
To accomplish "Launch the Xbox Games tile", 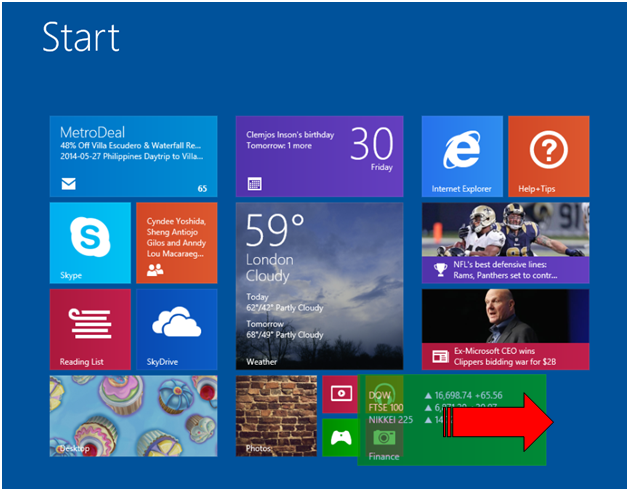I will tap(340, 438).
